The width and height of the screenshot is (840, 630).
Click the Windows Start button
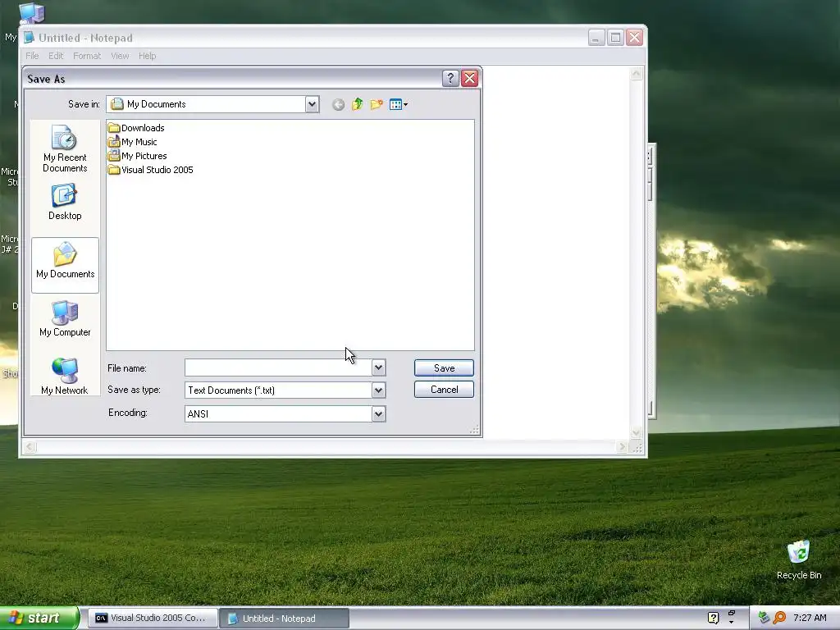pos(39,618)
